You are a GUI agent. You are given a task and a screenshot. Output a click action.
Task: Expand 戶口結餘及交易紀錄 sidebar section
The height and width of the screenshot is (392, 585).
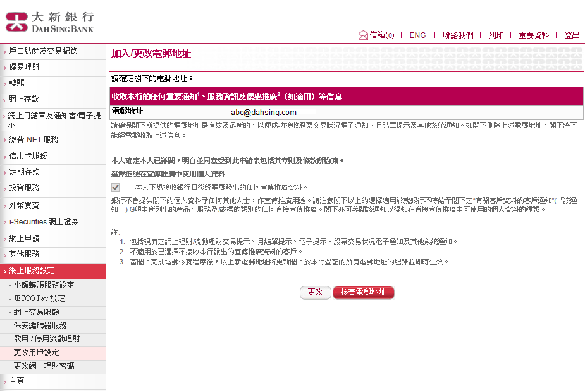click(43, 51)
